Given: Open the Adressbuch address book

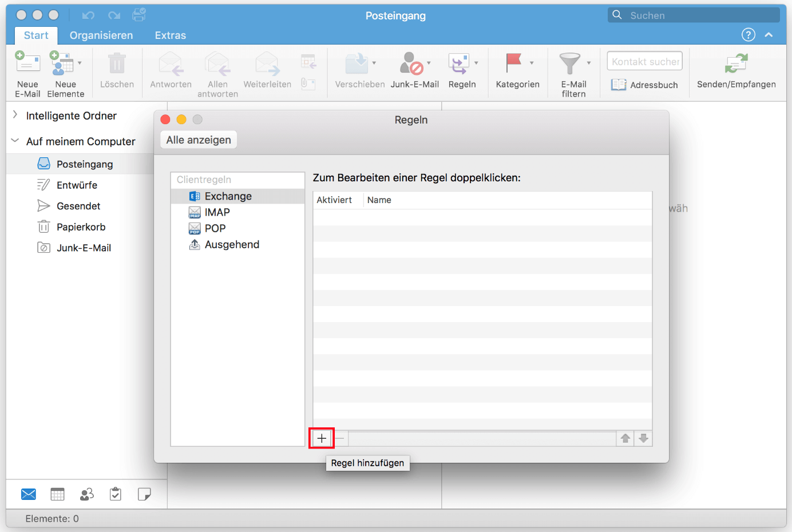Looking at the screenshot, I should pos(644,85).
